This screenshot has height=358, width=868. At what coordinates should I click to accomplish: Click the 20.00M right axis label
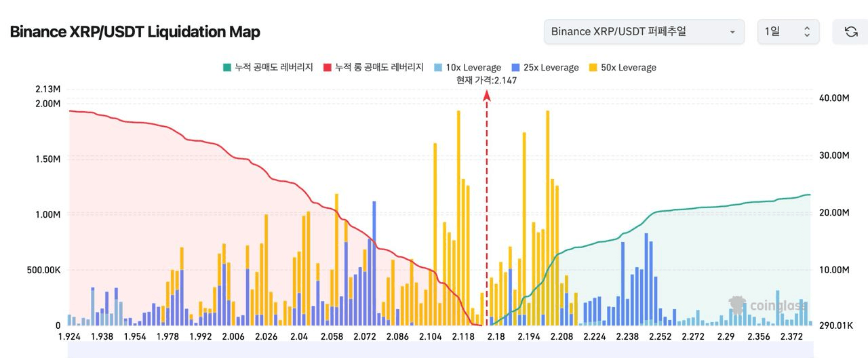pyautogui.click(x=834, y=212)
